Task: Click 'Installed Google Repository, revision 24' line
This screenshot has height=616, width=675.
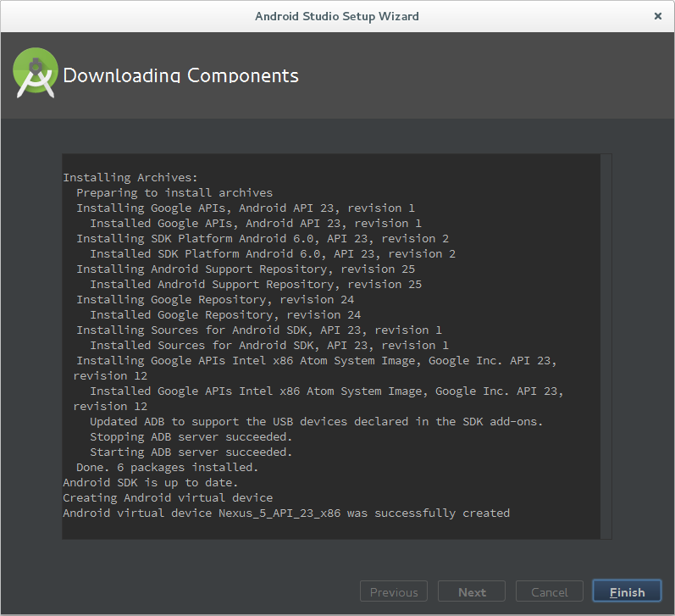Action: point(225,315)
